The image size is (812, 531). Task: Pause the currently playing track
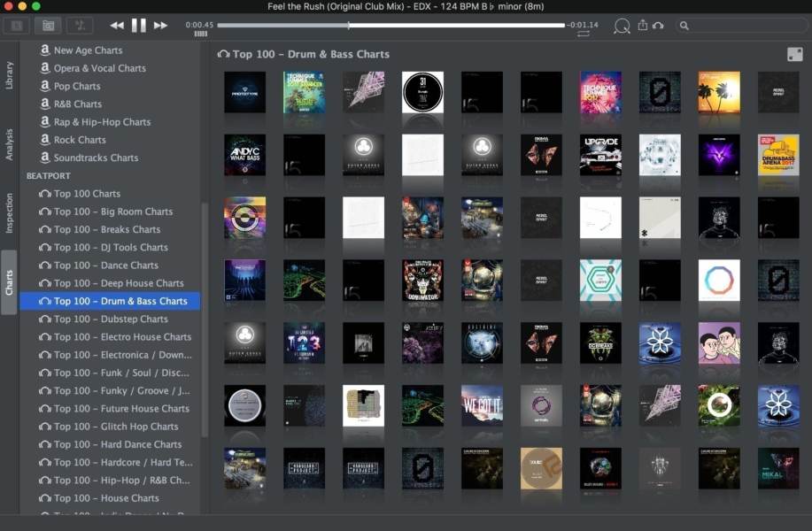(x=139, y=26)
